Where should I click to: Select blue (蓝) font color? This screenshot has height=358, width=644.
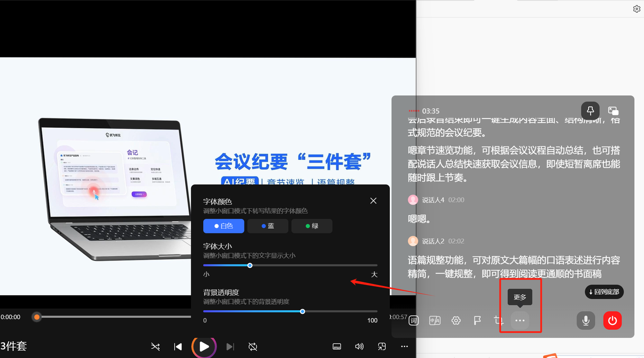[x=268, y=226]
